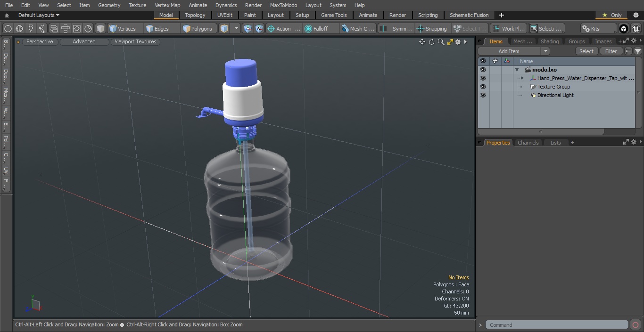Image resolution: width=644 pixels, height=332 pixels.
Task: Maximize the Properties panel with arrows icon
Action: pyautogui.click(x=626, y=142)
